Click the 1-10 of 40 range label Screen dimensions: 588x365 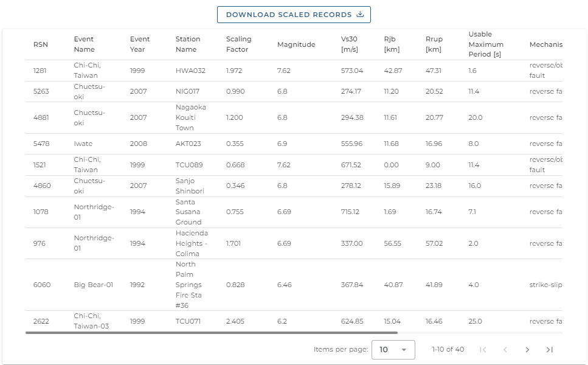click(448, 349)
